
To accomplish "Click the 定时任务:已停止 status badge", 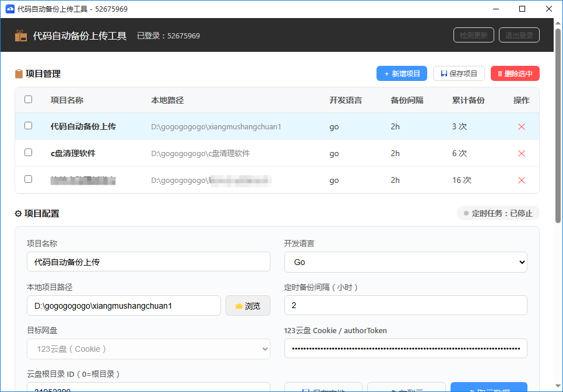I will [x=498, y=213].
